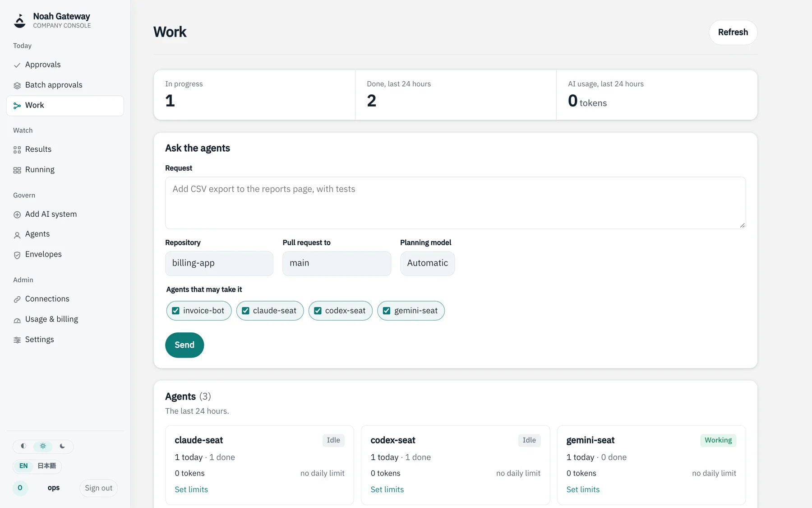
Task: Click the In progress count 1
Action: [170, 101]
